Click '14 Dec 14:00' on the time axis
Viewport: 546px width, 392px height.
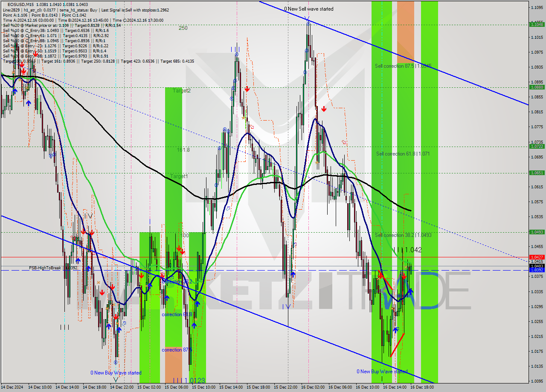(x=67, y=387)
